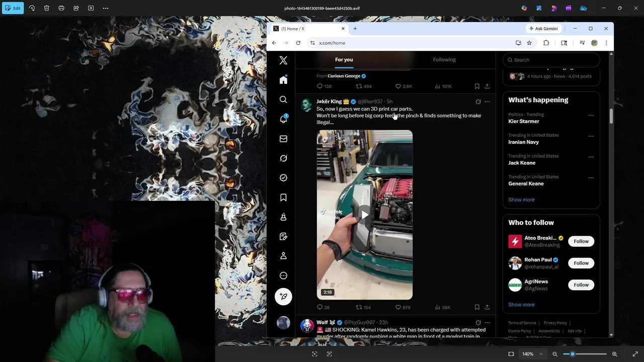644x362 pixels.
Task: Start slideshow icon in Photos toolbar
Action: click(x=91, y=8)
